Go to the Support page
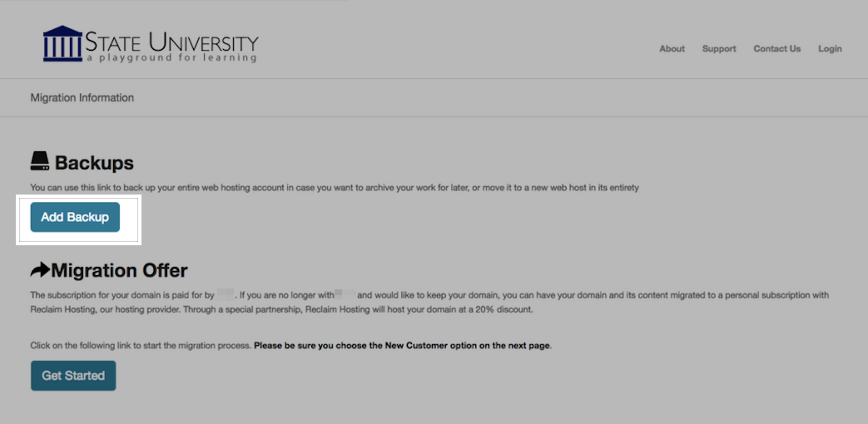The height and width of the screenshot is (424, 868). tap(719, 49)
